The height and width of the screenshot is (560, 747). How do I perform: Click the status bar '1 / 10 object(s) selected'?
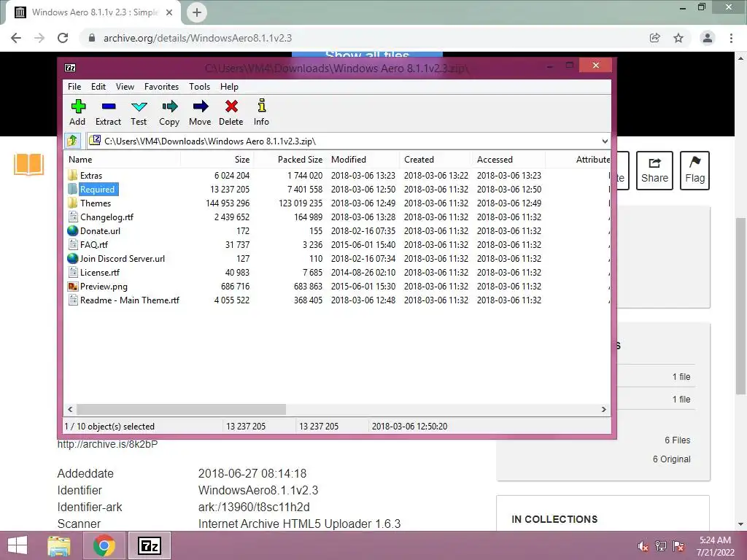(109, 426)
